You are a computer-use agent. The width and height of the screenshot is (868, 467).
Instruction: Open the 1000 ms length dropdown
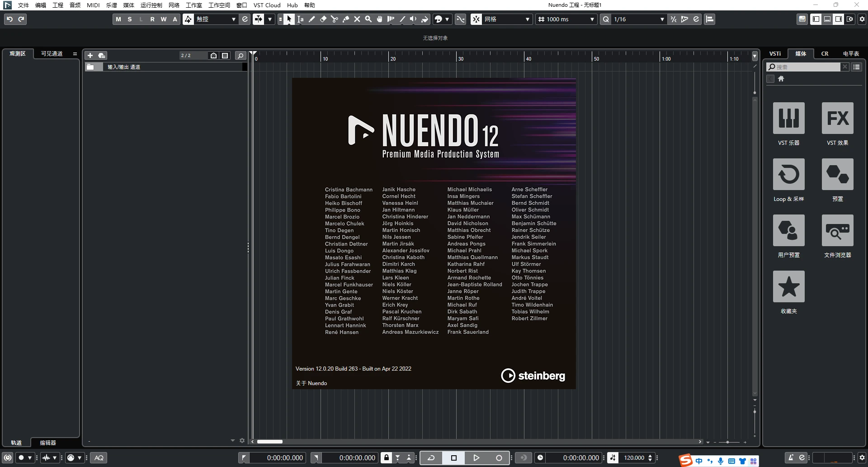pos(591,19)
